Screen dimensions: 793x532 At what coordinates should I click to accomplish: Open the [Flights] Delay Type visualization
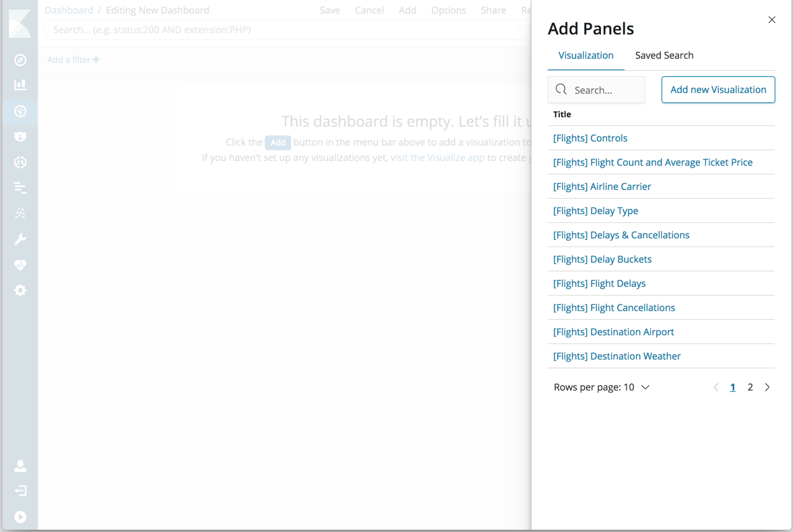(x=596, y=210)
